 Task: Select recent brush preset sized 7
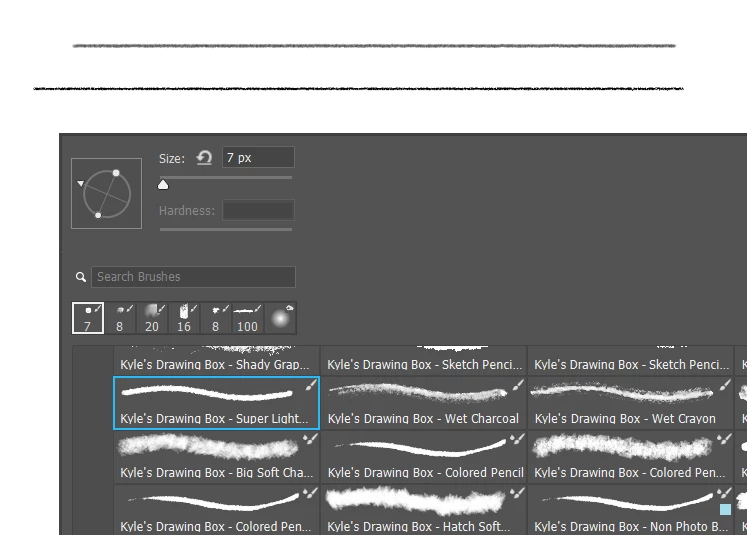(x=88, y=318)
